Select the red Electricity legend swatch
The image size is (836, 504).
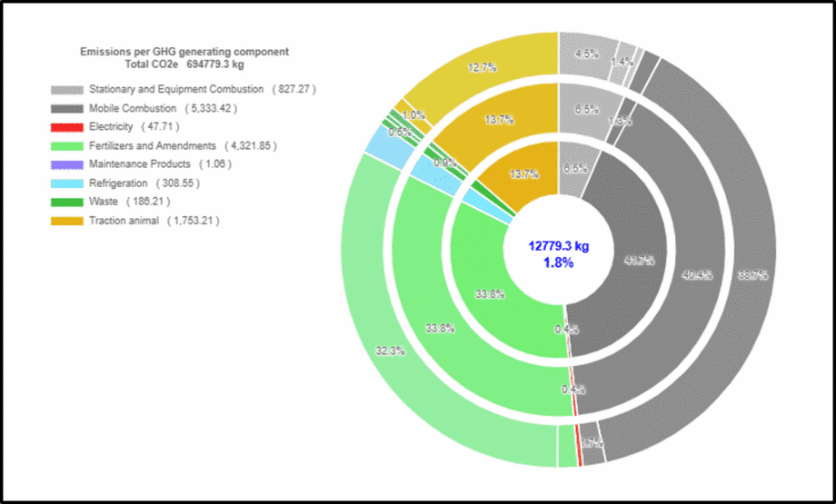click(x=68, y=127)
